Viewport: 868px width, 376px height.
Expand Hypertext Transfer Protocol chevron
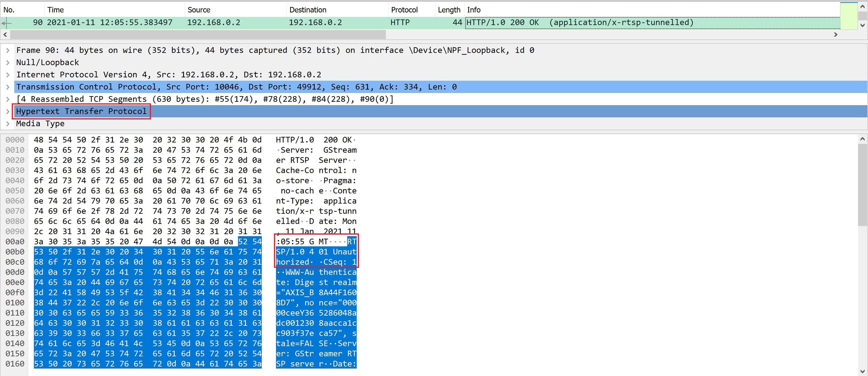[x=8, y=111]
